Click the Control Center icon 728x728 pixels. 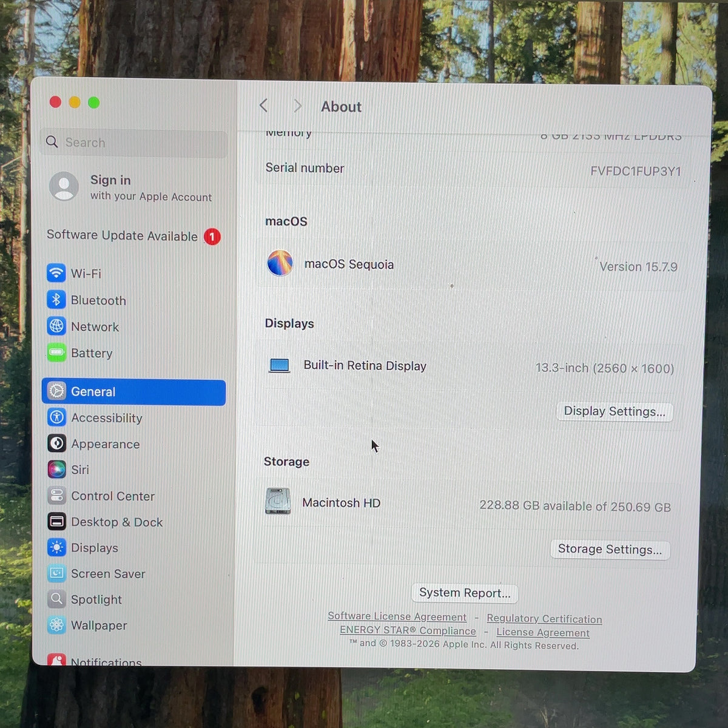pos(56,496)
